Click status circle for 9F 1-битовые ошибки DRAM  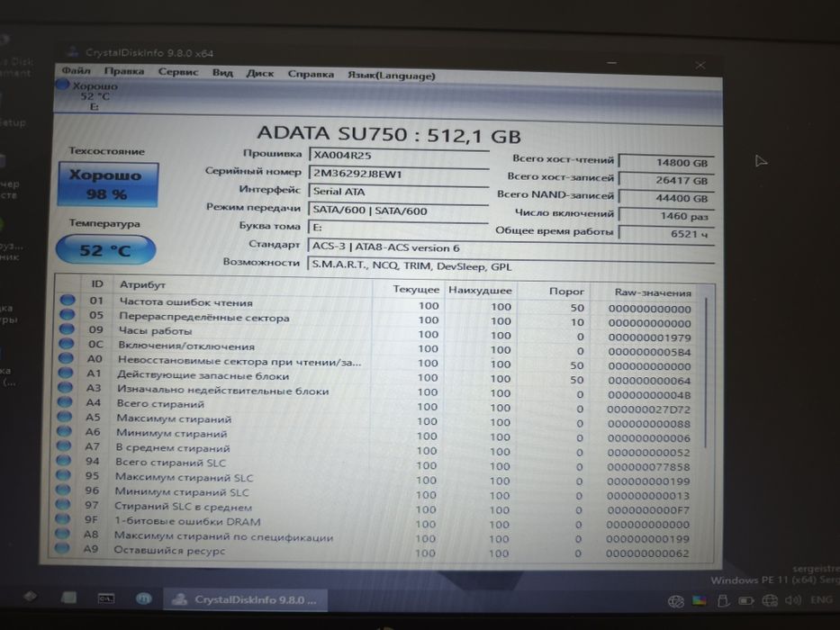coord(63,518)
